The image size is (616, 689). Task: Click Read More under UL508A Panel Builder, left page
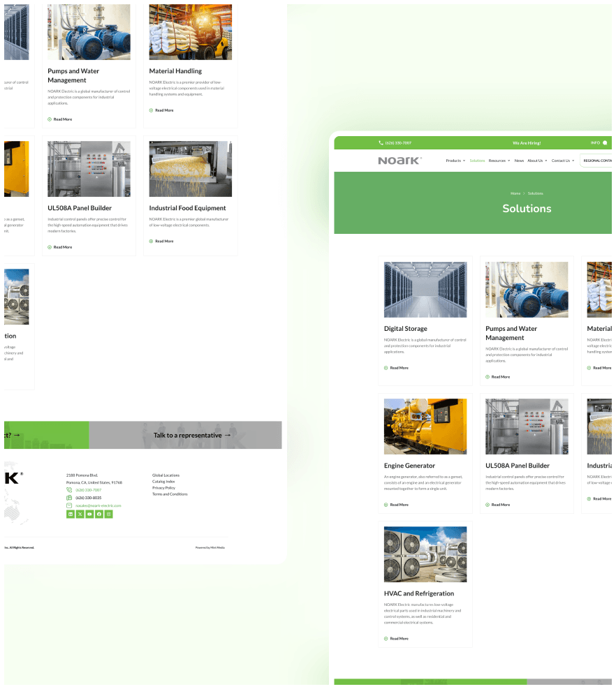click(x=60, y=247)
